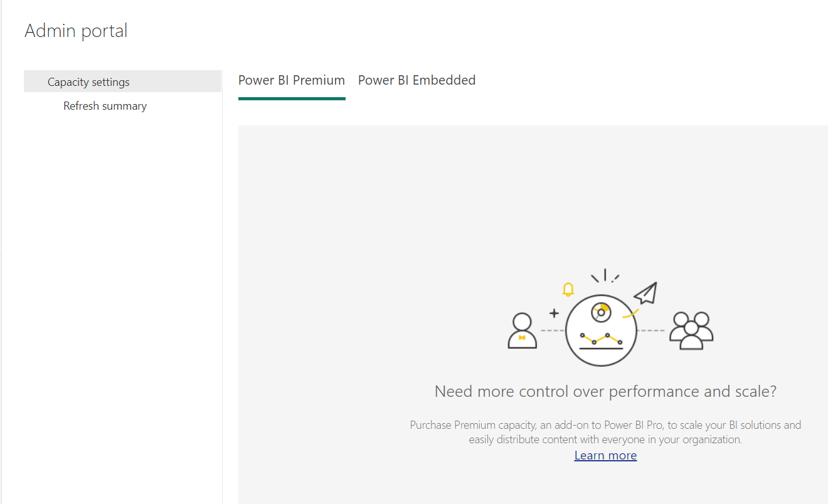Viewport: 828px width, 504px height.
Task: Switch to the Power BI Premium tab
Action: (292, 80)
